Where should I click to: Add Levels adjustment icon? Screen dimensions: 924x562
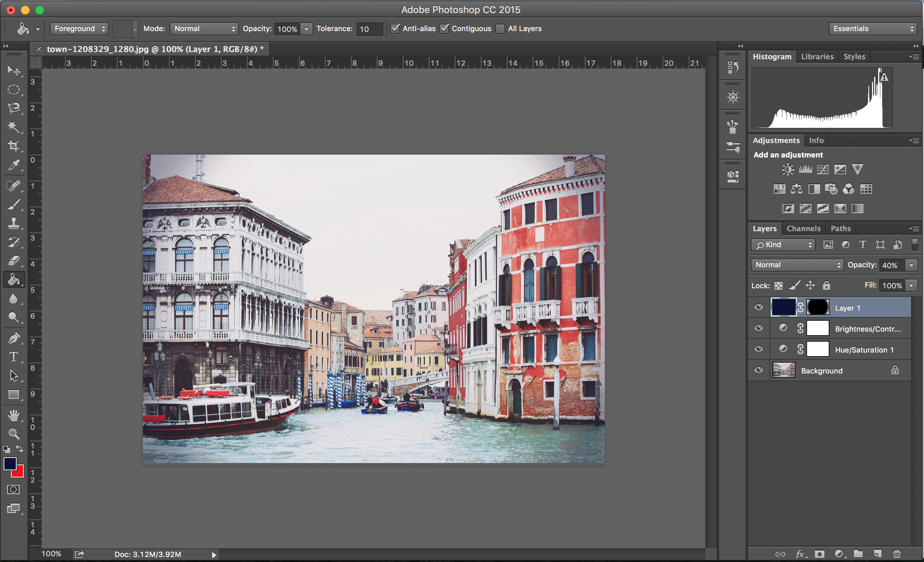(x=805, y=170)
